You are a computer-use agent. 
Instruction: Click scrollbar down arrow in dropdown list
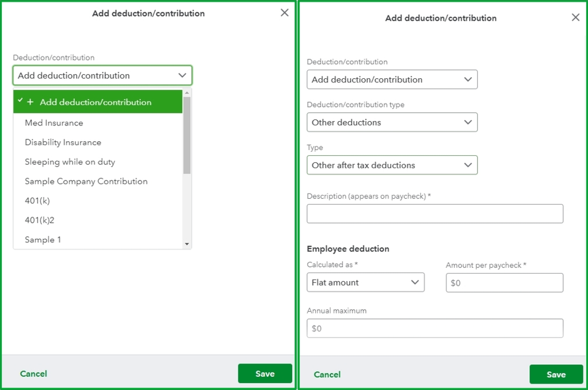tap(187, 244)
